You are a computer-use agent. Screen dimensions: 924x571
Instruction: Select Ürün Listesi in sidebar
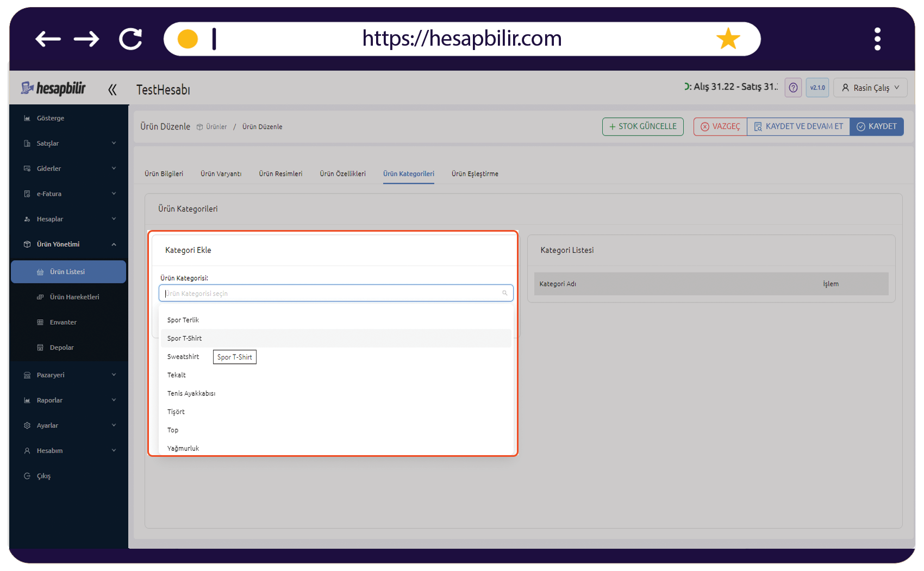tap(68, 272)
